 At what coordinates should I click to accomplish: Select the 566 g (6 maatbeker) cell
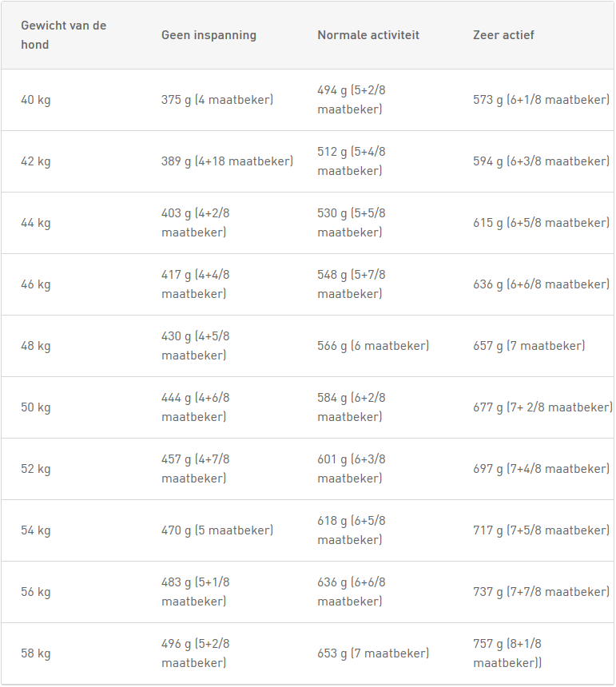[x=373, y=346]
